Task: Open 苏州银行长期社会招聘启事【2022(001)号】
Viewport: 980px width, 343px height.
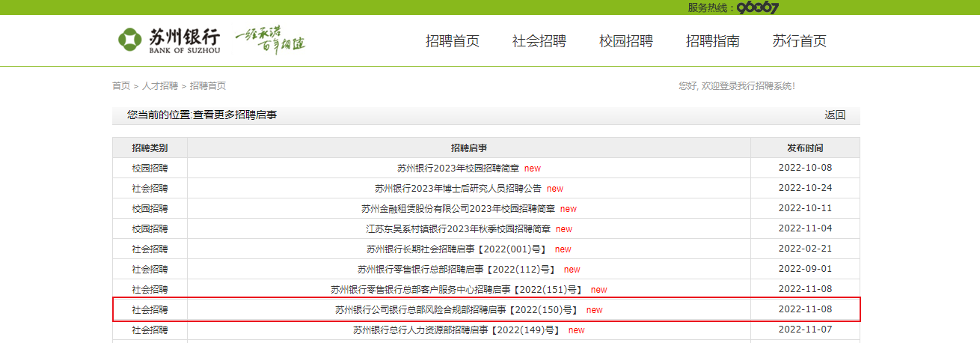Action: [458, 249]
